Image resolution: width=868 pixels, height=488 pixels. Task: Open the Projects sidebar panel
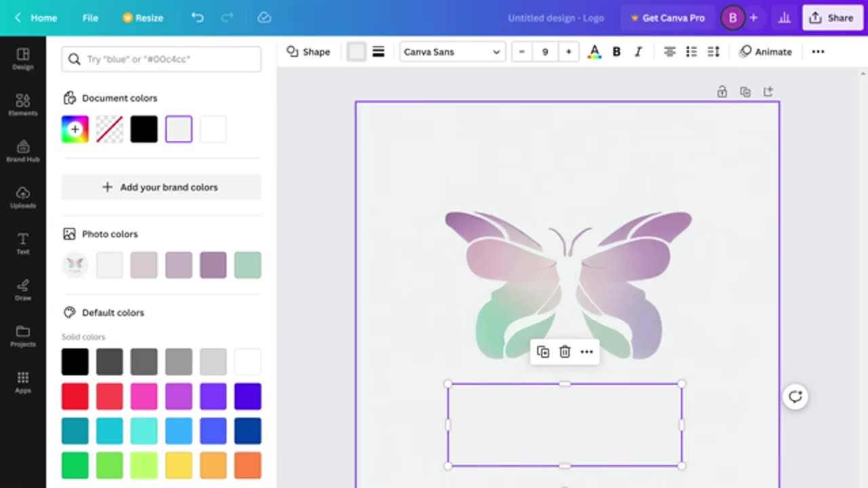(x=23, y=335)
